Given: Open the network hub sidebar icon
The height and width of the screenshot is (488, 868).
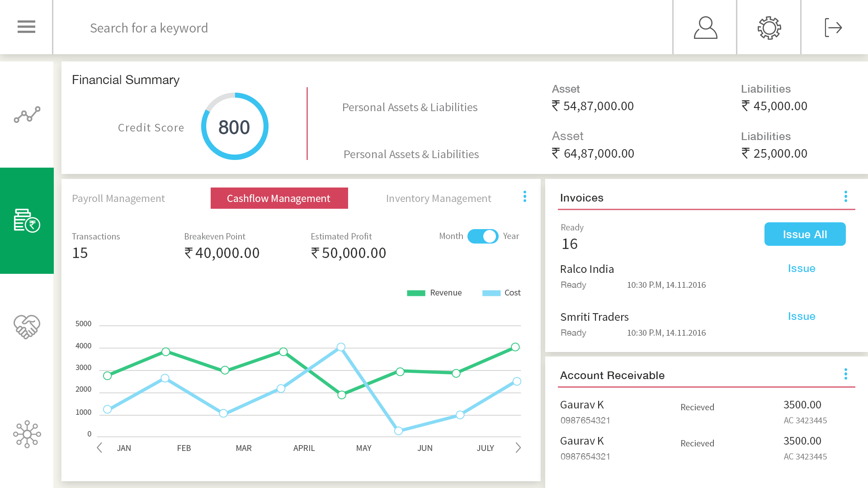Looking at the screenshot, I should [27, 434].
